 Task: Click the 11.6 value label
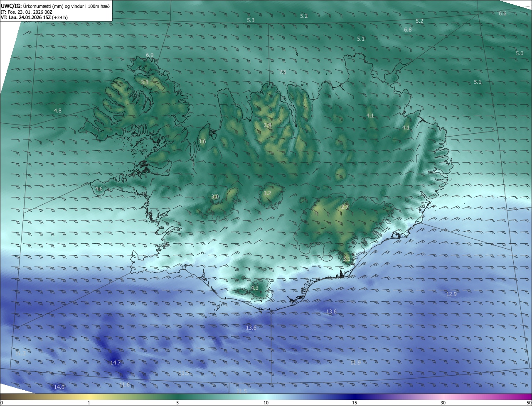[124, 385]
